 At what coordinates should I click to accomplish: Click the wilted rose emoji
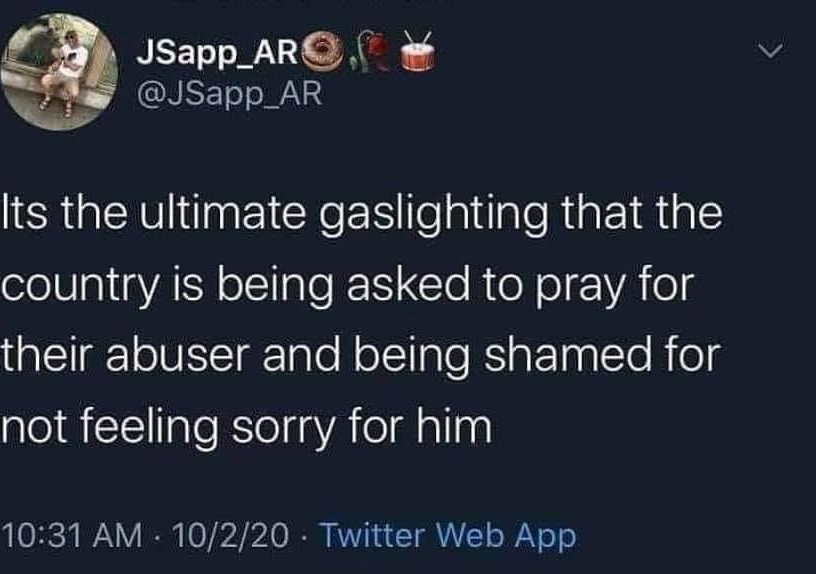(x=372, y=51)
